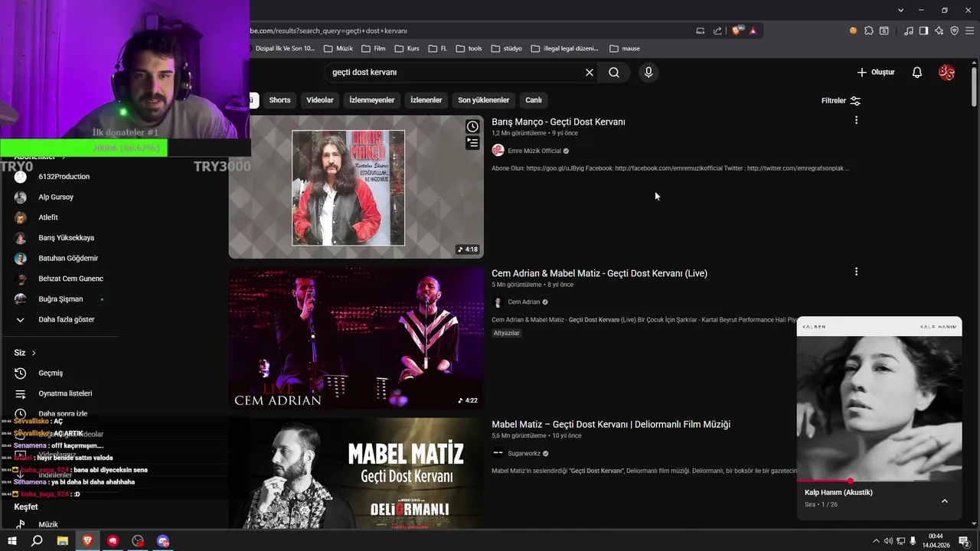Image resolution: width=980 pixels, height=551 pixels.
Task: Open the stüdyo bookmarks folder
Action: point(506,48)
